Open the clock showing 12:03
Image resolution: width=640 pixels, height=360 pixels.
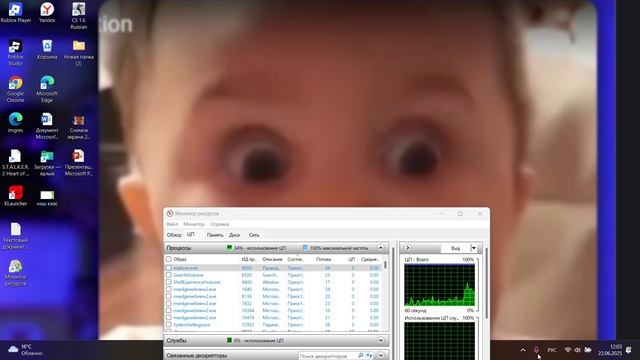pyautogui.click(x=610, y=350)
